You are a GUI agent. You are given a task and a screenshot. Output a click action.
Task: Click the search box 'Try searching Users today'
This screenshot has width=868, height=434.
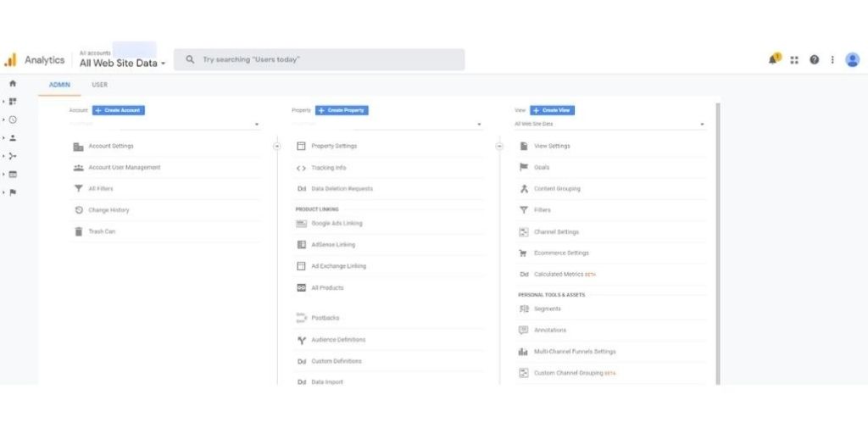point(320,60)
